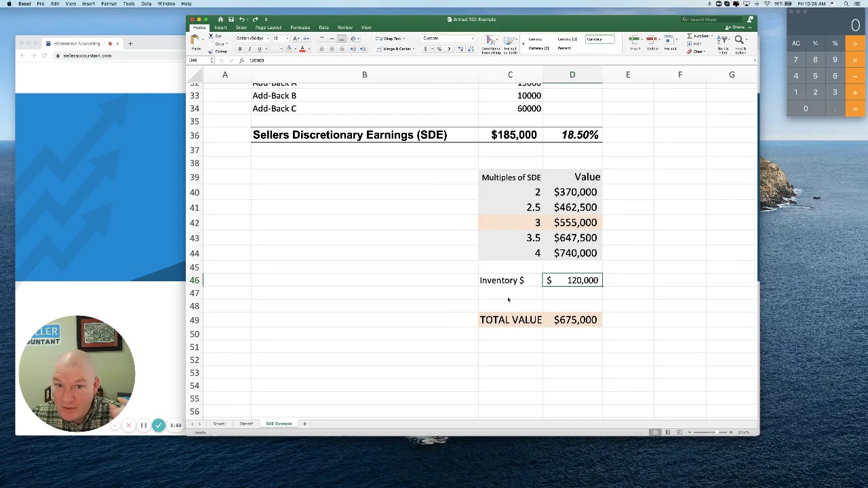Viewport: 868px width, 488px height.
Task: Toggle bottom vertical alignment
Action: (342, 38)
